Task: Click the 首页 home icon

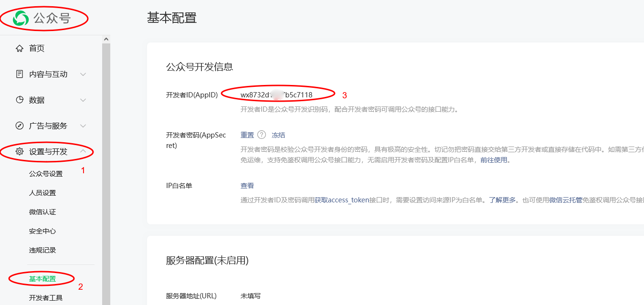Action: [20, 48]
